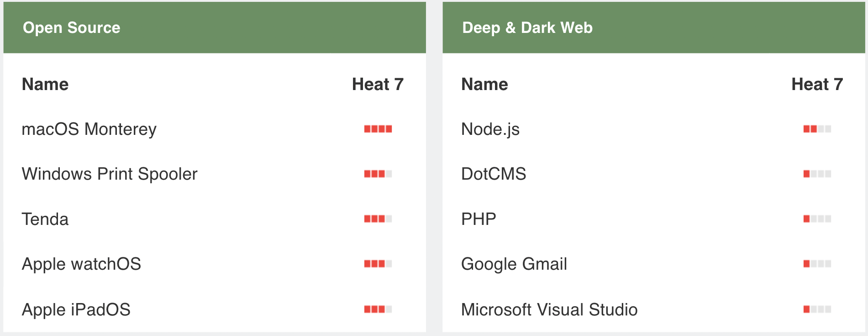Image resolution: width=868 pixels, height=336 pixels.
Task: Click the Microsoft Visual Studio heat bar
Action: click(817, 309)
